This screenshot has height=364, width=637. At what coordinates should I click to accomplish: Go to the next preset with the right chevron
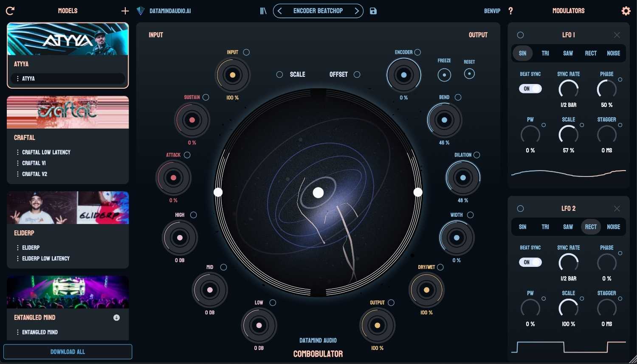[x=357, y=11]
